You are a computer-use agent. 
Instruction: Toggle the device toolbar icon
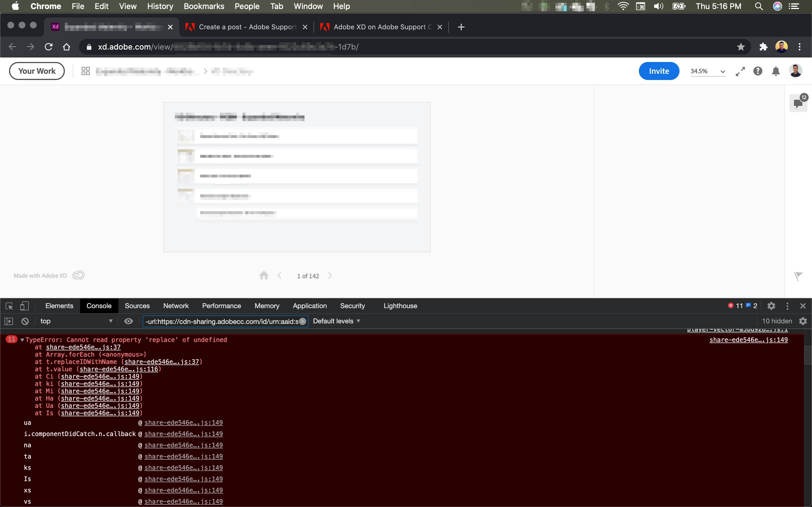(x=25, y=306)
